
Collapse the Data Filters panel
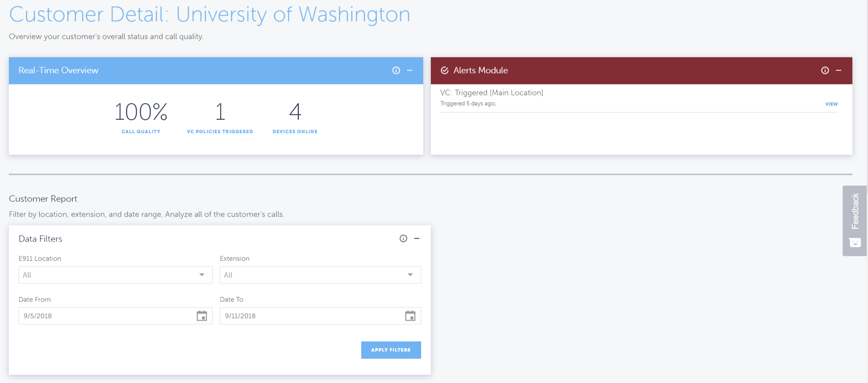pos(417,239)
